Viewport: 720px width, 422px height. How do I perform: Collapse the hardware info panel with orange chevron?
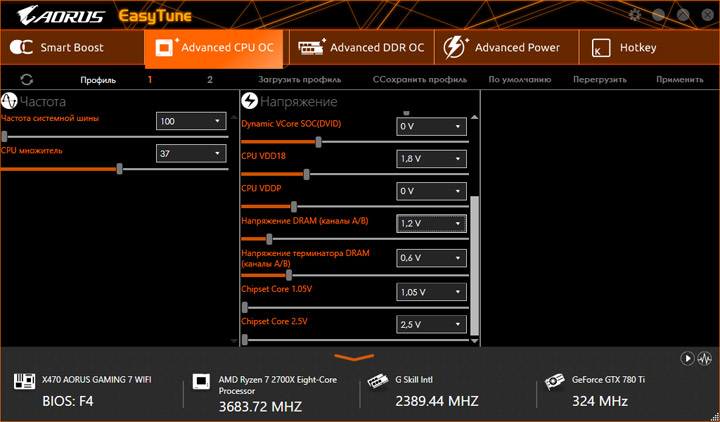[x=354, y=357]
